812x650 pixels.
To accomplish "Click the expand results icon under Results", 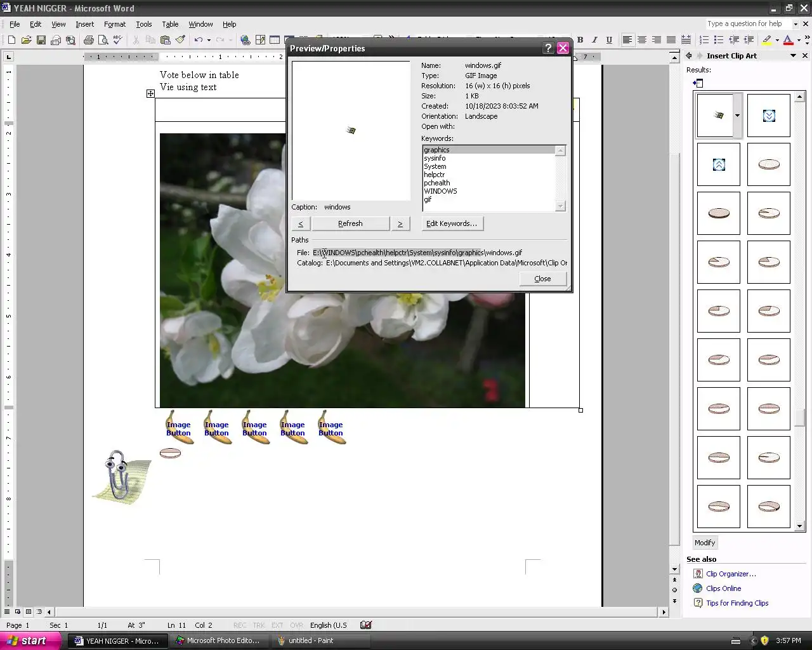I will (698, 83).
